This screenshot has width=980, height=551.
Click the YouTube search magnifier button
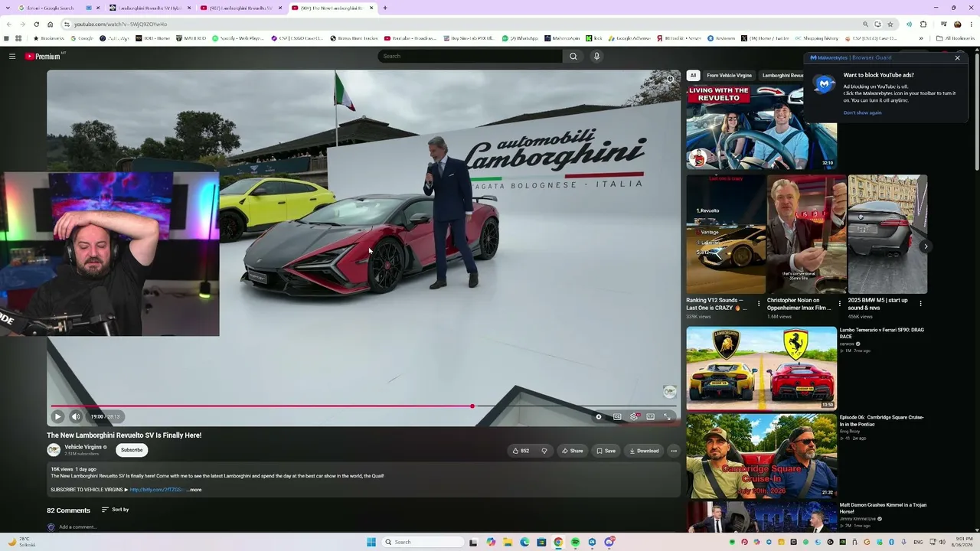point(573,56)
